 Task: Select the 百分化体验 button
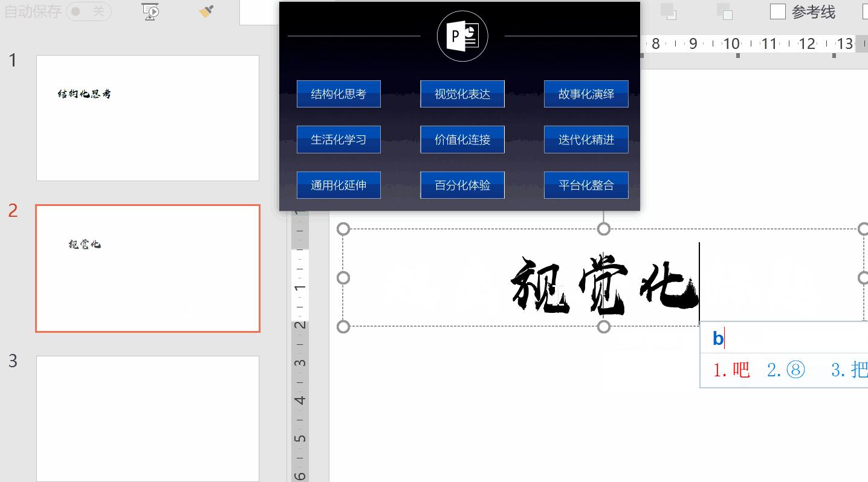[462, 185]
